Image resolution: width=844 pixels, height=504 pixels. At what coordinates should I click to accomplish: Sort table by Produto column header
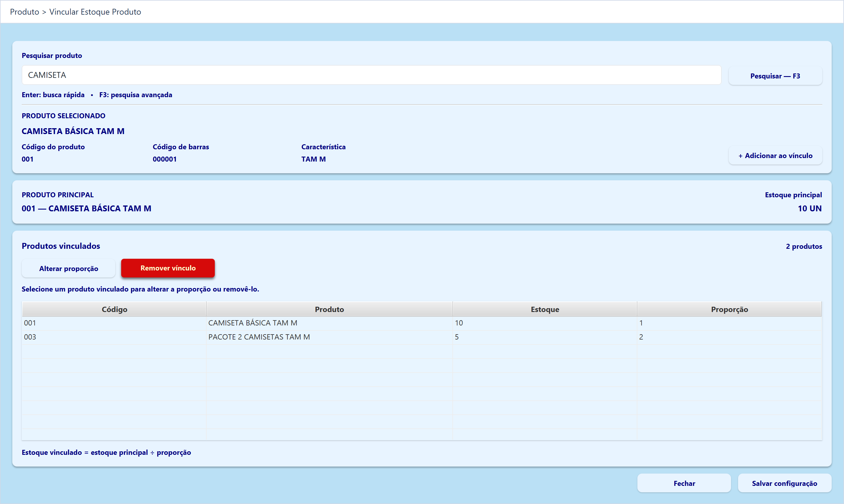coord(329,309)
